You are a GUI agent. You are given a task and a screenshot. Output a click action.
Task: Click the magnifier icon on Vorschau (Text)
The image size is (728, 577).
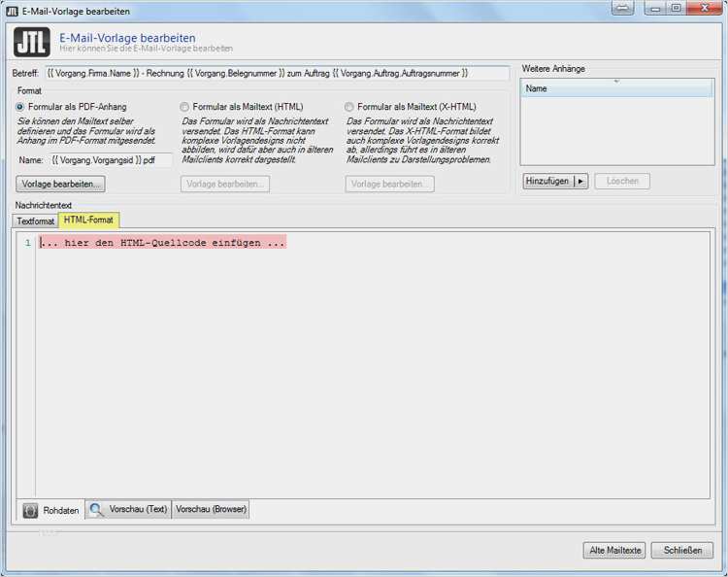click(x=96, y=509)
